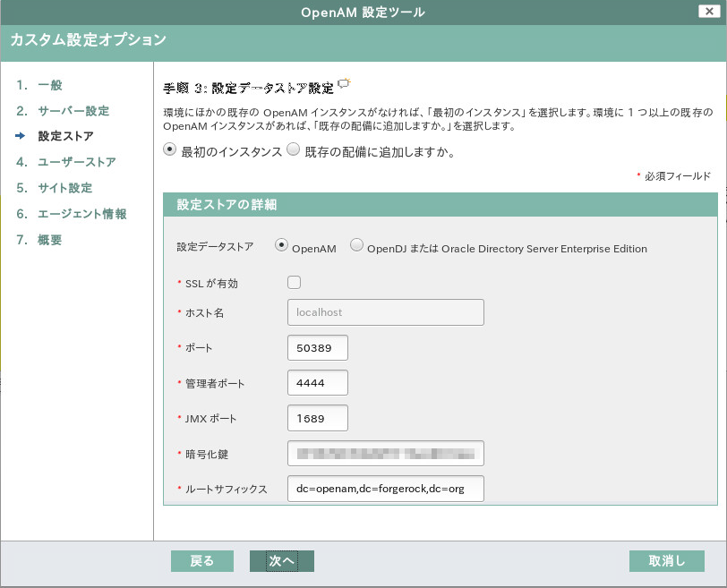Cancel setup using the 取消し button
The height and width of the screenshot is (588, 727).
(x=666, y=561)
